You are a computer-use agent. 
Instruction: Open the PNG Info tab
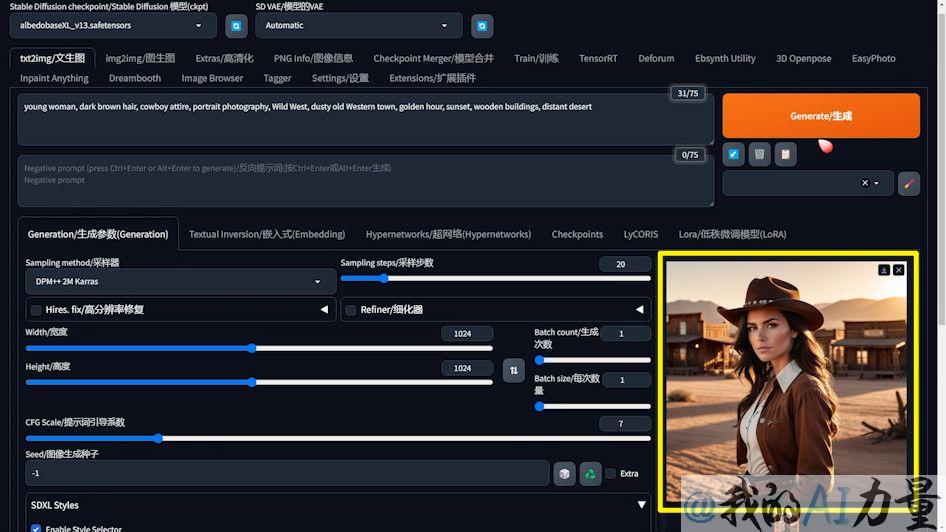tap(313, 59)
